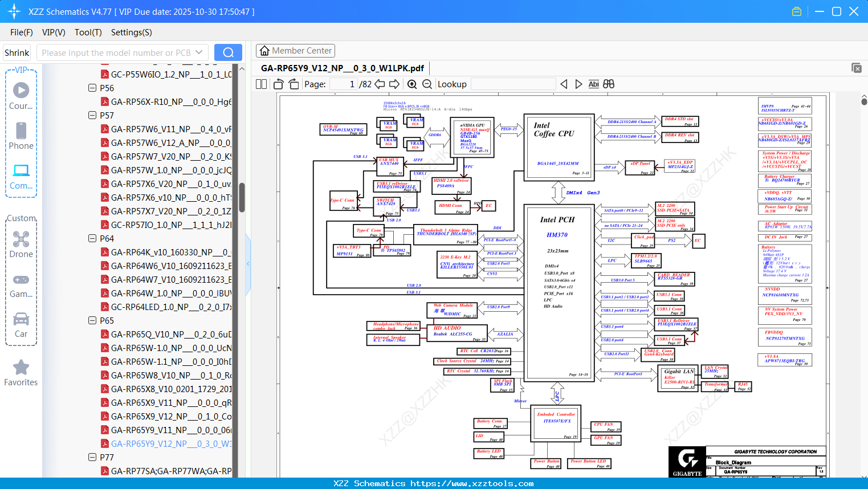
Task: Collapse the left panel with the side handle
Action: click(x=248, y=263)
